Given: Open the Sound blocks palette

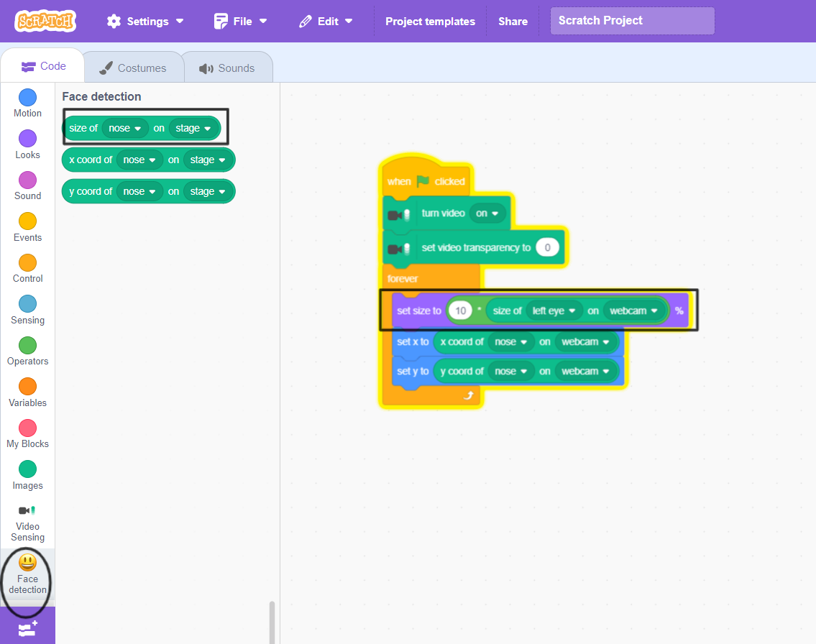Looking at the screenshot, I should pos(27,185).
